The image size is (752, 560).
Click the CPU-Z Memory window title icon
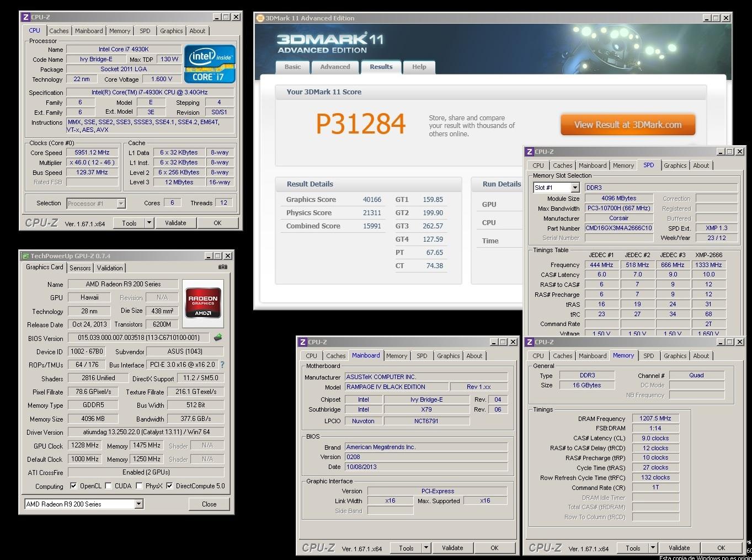point(529,342)
